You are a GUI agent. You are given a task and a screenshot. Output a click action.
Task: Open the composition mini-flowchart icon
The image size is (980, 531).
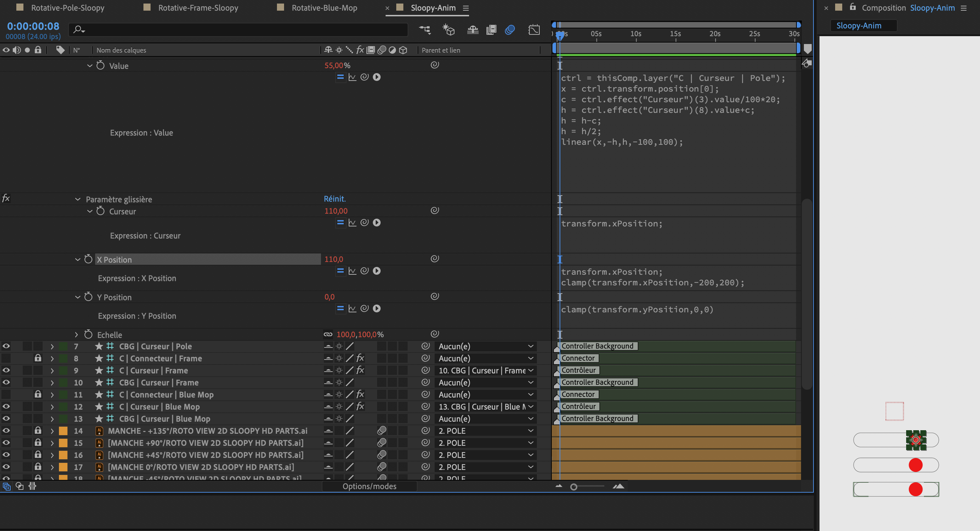pos(425,30)
